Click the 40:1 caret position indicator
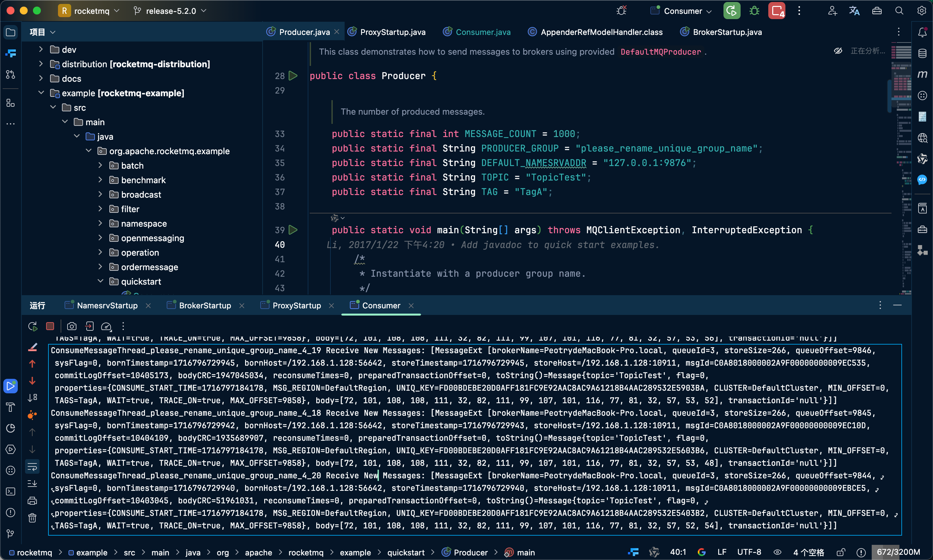The image size is (933, 560). pos(678,552)
